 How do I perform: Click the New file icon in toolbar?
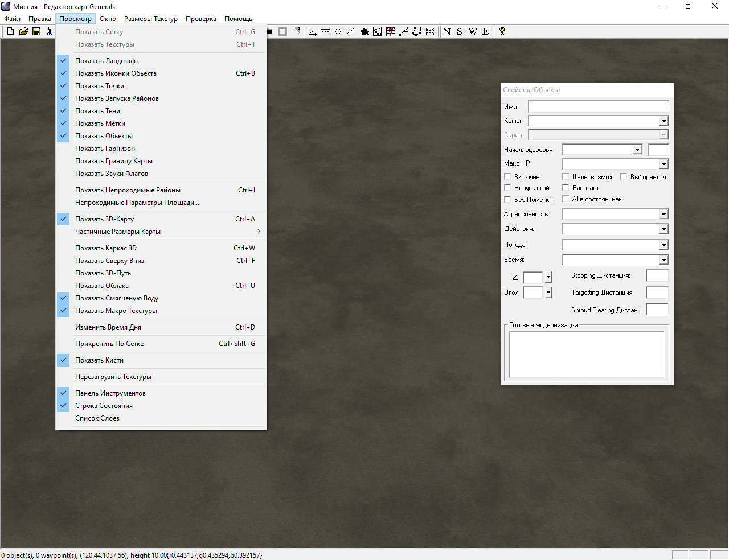[10, 31]
